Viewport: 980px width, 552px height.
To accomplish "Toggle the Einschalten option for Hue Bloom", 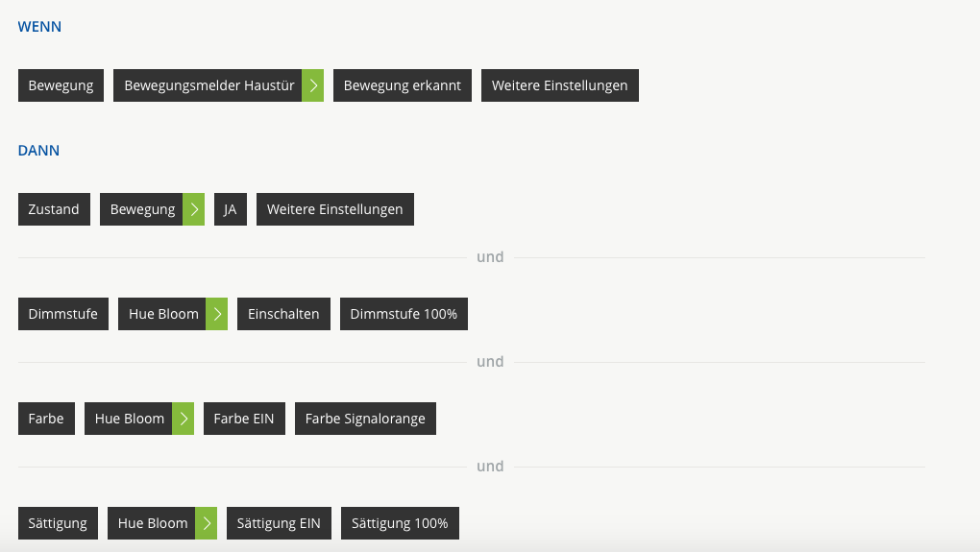I will (x=283, y=314).
